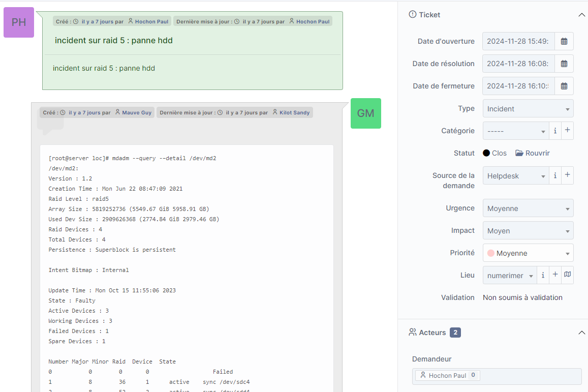
Task: Click Date d'ouverture input field
Action: 517,42
